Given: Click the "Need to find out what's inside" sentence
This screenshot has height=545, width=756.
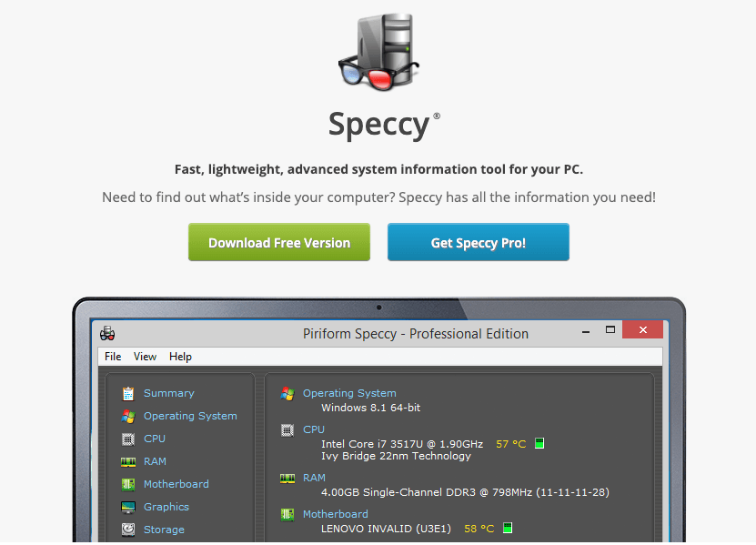Looking at the screenshot, I should tap(379, 197).
